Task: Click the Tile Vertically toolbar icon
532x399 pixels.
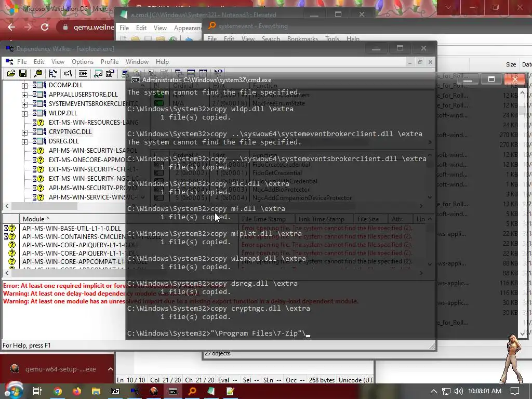Action: click(203, 73)
